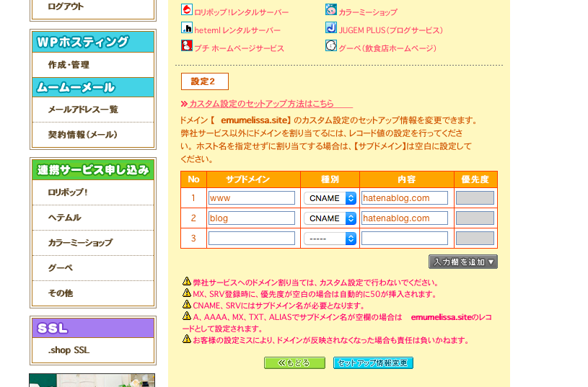
Task: Focus row 2 content field hatenablog.com
Action: click(x=405, y=218)
